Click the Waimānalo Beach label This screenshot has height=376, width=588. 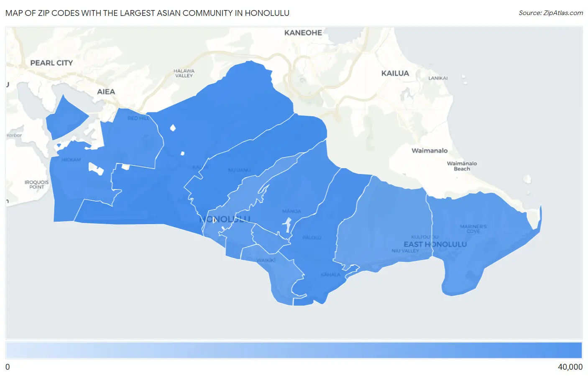coord(462,166)
